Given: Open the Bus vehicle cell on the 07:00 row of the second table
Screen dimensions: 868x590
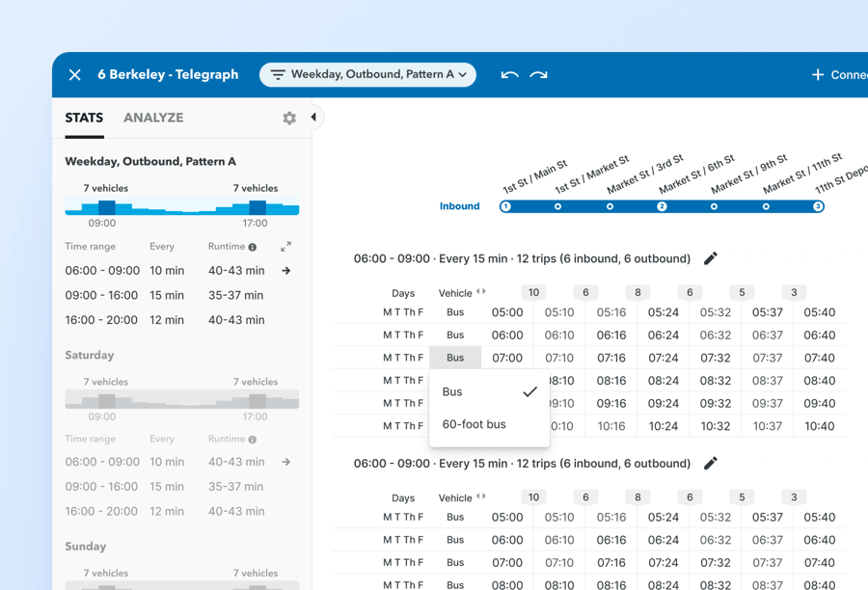Looking at the screenshot, I should 455,562.
